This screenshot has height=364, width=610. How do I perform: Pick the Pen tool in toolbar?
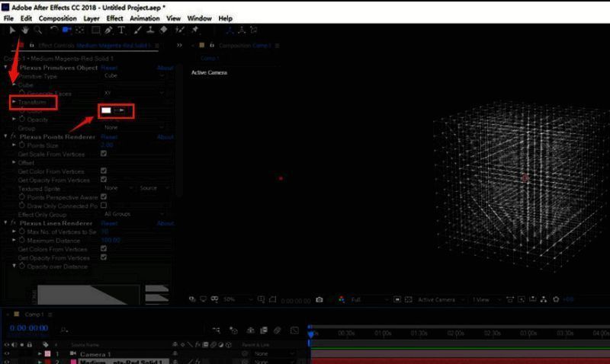pyautogui.click(x=109, y=30)
